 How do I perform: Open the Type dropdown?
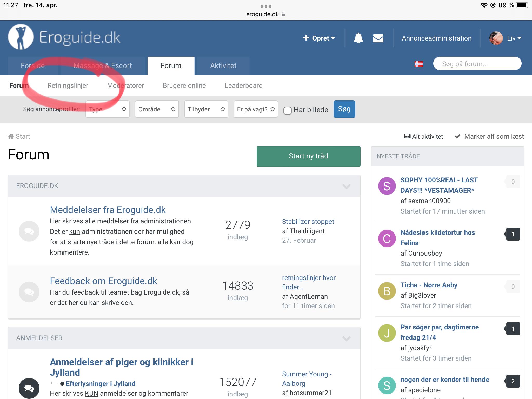(x=108, y=109)
